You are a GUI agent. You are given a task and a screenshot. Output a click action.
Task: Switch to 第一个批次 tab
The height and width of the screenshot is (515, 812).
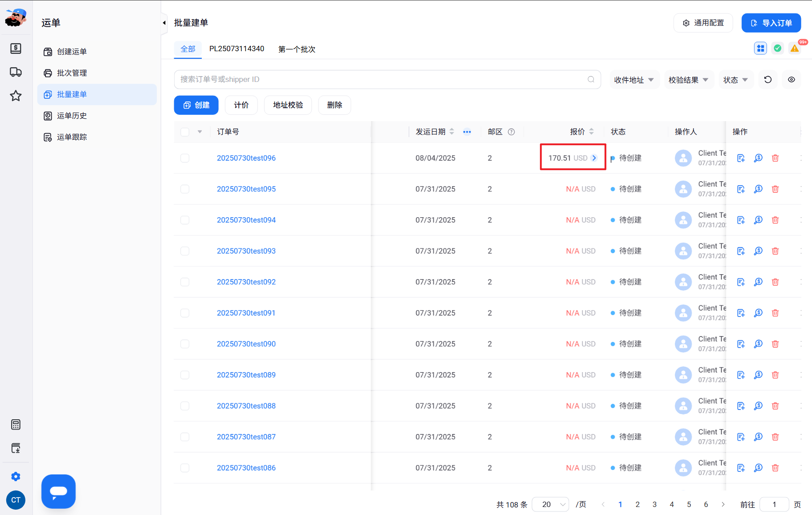(x=297, y=49)
